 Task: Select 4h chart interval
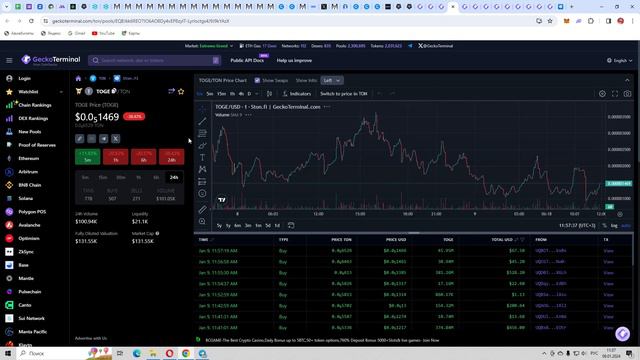coord(241,94)
